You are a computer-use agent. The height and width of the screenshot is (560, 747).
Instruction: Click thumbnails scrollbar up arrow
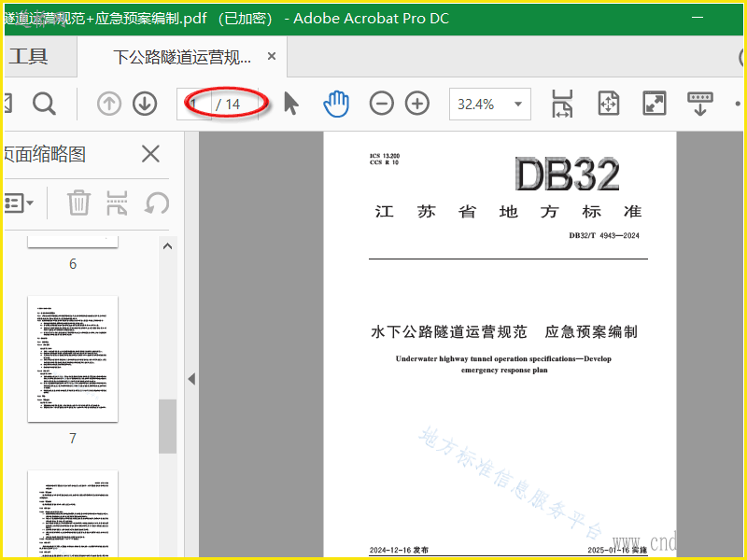point(168,246)
